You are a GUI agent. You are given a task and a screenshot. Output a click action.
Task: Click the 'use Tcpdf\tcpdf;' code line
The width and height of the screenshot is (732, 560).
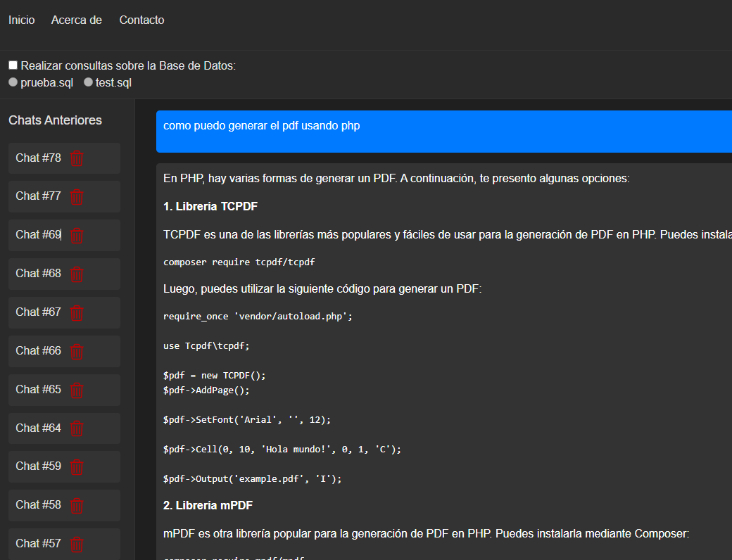click(206, 346)
